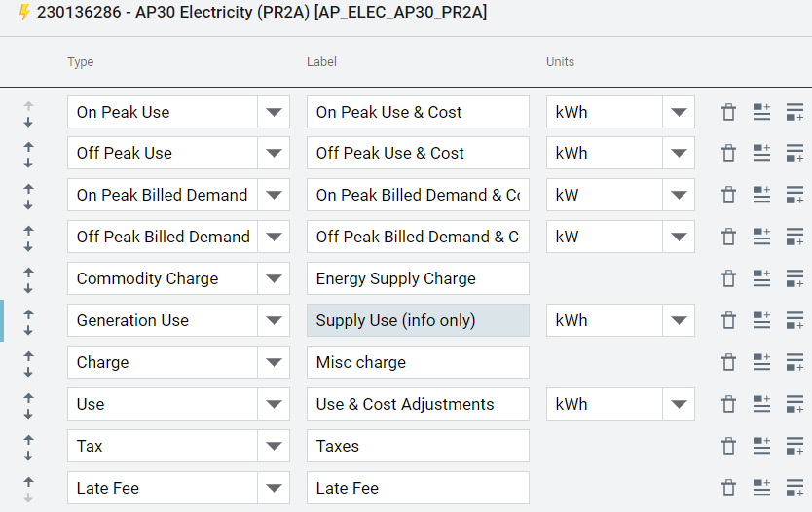Insert row above Energy Supply Charge
Viewport: 812px width, 512px height.
pyautogui.click(x=761, y=278)
